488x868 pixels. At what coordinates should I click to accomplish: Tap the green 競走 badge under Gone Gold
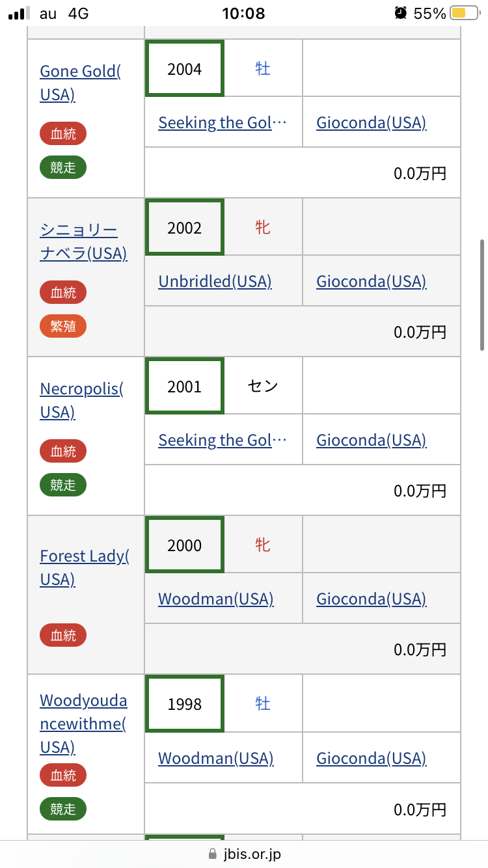pyautogui.click(x=63, y=167)
